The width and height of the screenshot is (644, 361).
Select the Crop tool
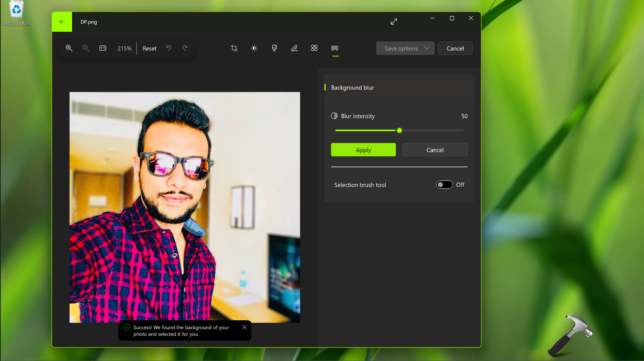[x=234, y=48]
